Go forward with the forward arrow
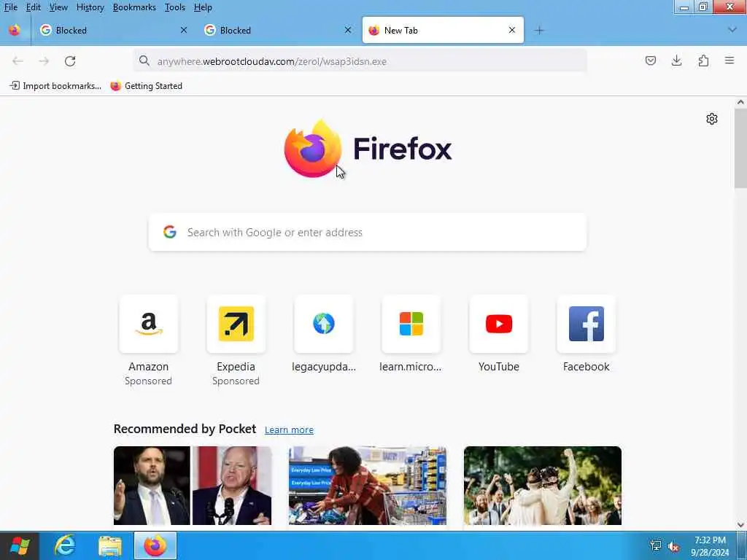Image resolution: width=747 pixels, height=560 pixels. [44, 61]
